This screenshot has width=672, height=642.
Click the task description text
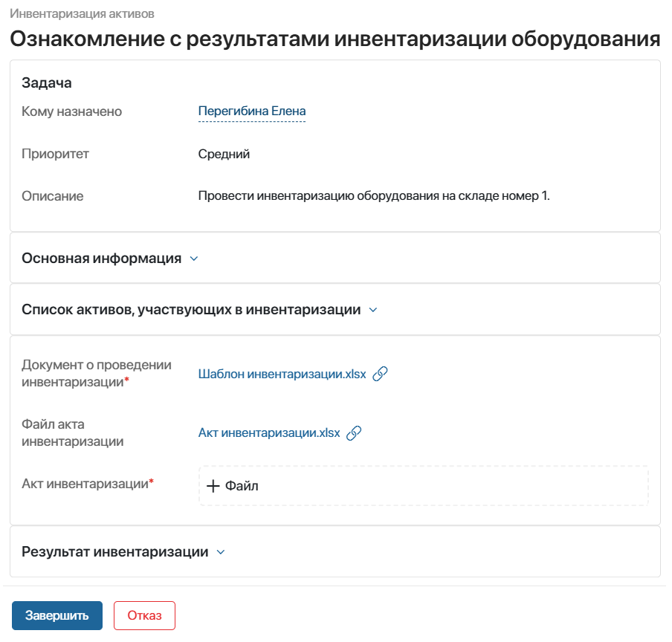[x=374, y=196]
